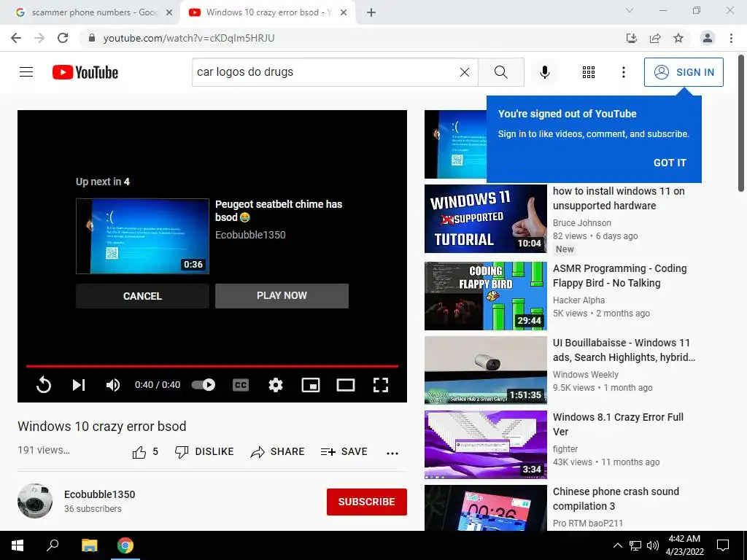The width and height of the screenshot is (747, 560).
Task: Open the SHARE video option
Action: pos(277,452)
